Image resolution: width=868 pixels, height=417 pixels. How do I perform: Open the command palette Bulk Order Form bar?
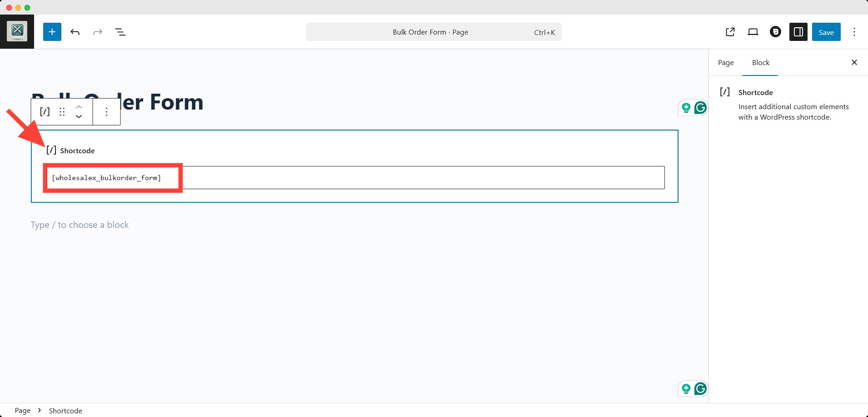pos(434,32)
